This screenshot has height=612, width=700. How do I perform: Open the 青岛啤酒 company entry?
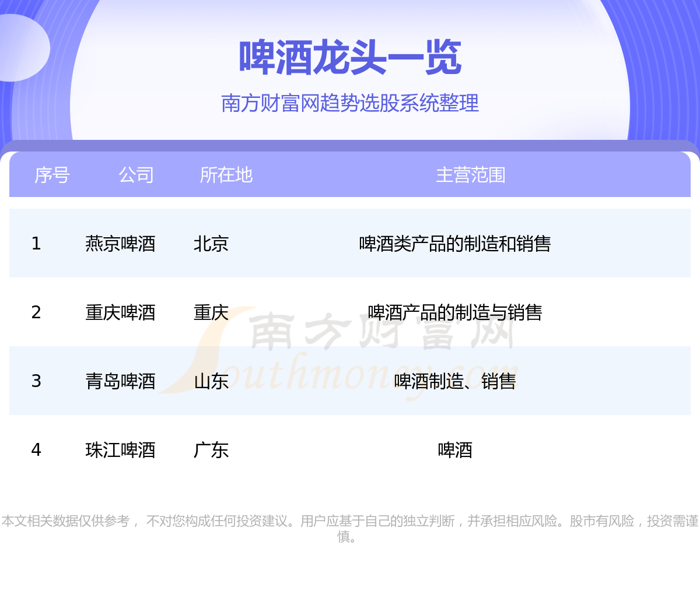pyautogui.click(x=120, y=381)
